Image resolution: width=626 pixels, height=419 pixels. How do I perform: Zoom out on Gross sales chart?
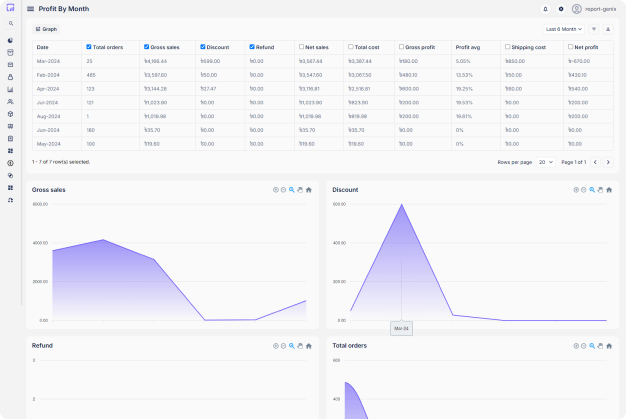click(283, 190)
